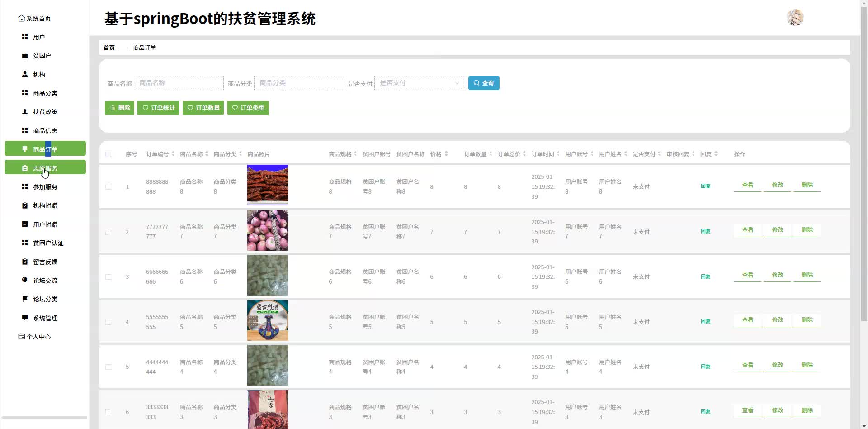This screenshot has width=868, height=429.
Task: Click 修改 for row 2
Action: pyautogui.click(x=778, y=230)
